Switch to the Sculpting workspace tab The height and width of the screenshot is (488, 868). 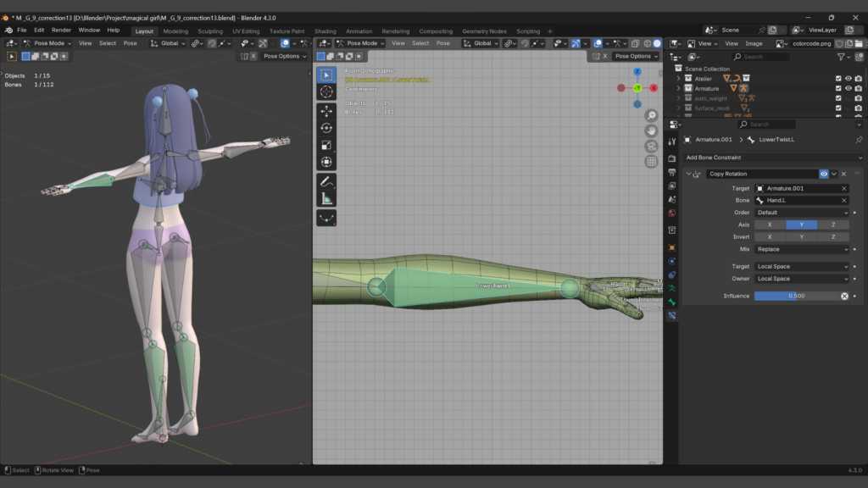(210, 31)
